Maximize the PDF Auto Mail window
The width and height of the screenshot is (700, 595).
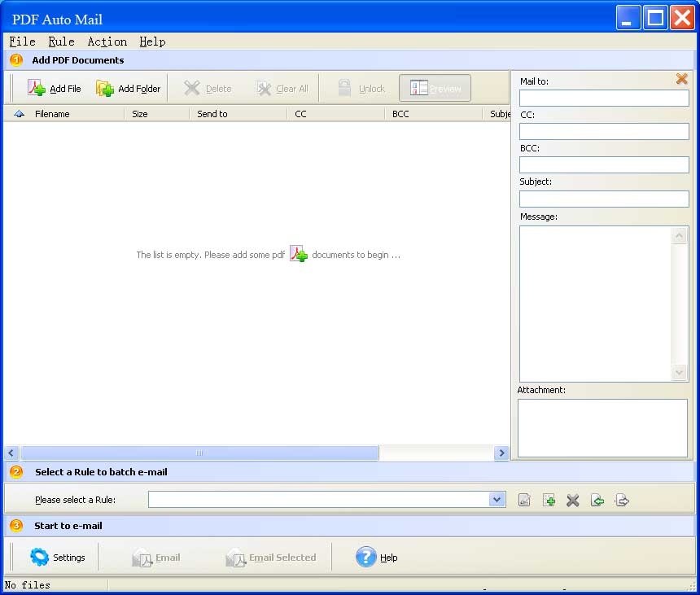click(655, 18)
